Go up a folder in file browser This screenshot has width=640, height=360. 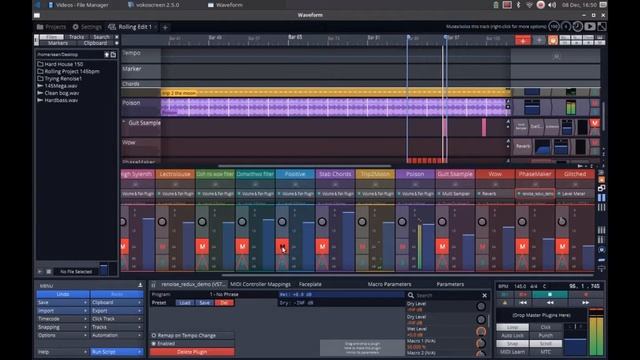click(107, 54)
